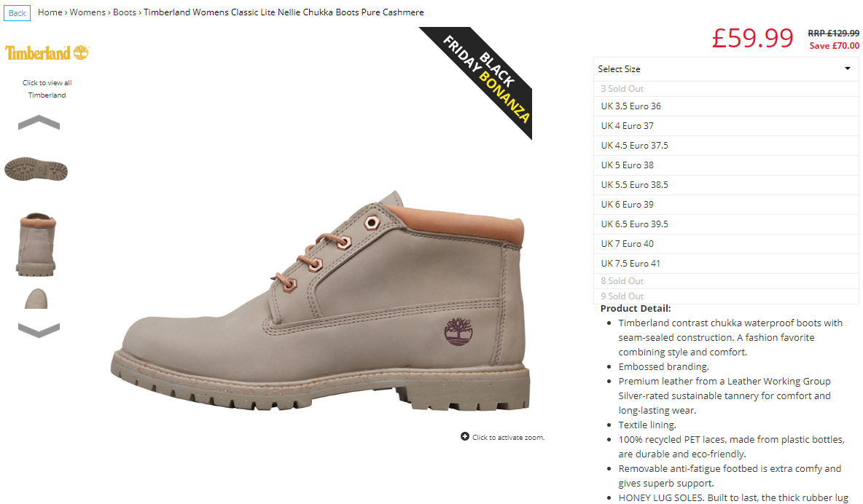Navigate to Boots breadcrumb

pos(125,12)
